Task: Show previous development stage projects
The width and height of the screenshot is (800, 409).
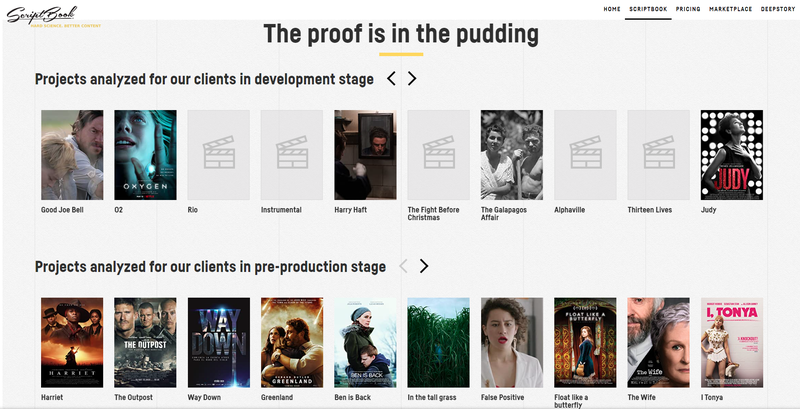Action: point(391,79)
